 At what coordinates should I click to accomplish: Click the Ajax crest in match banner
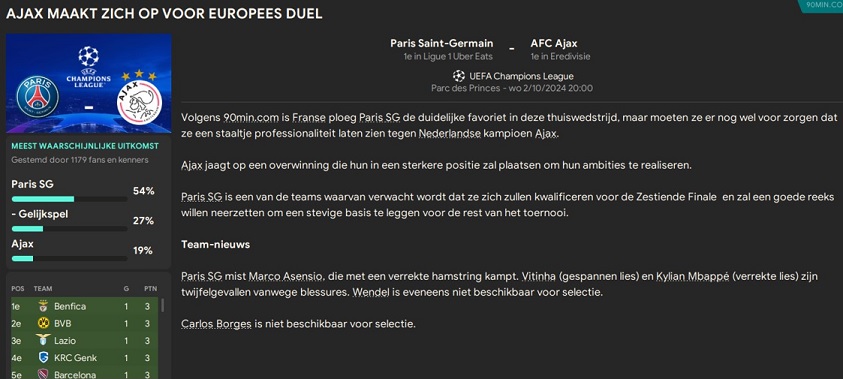tap(139, 102)
